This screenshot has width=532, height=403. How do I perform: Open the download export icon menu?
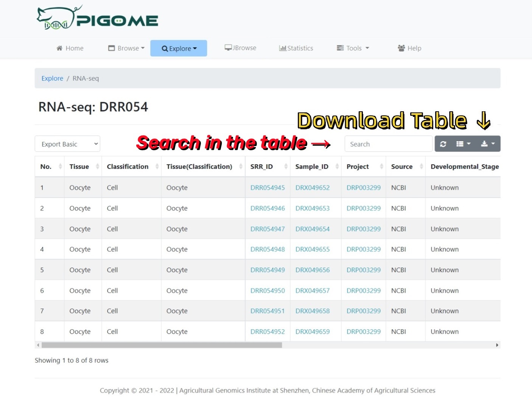487,144
